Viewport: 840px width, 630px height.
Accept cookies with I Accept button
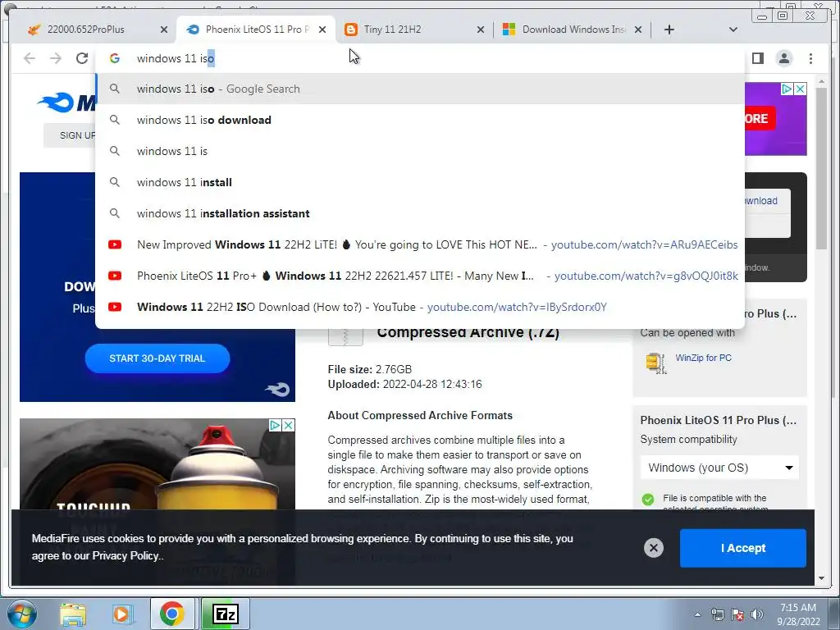(x=742, y=547)
